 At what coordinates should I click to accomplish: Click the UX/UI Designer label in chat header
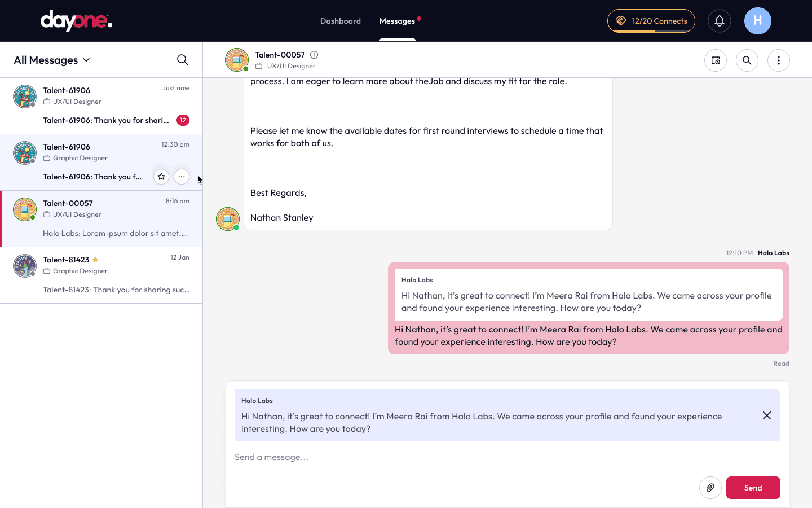click(x=291, y=66)
